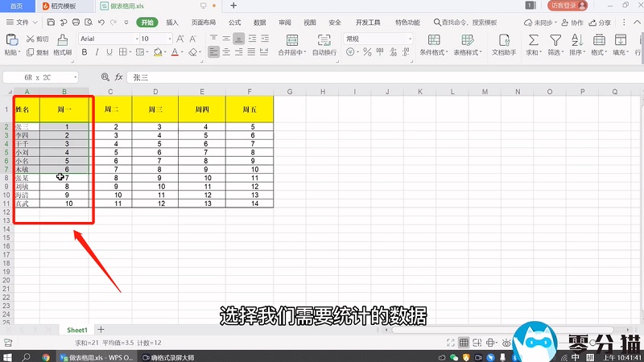Click the Merge and Center (合并居中) icon
This screenshot has height=362, width=644.
290,40
